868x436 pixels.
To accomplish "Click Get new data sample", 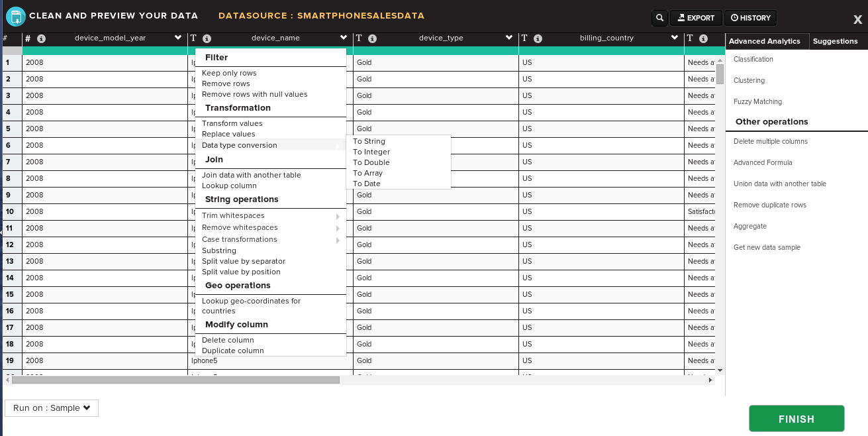I will point(767,247).
